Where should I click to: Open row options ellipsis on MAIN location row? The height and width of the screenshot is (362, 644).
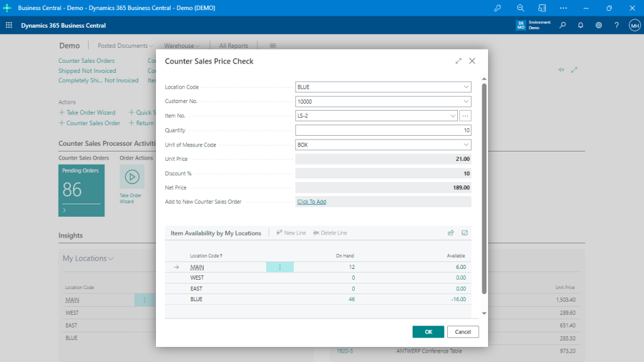click(280, 266)
